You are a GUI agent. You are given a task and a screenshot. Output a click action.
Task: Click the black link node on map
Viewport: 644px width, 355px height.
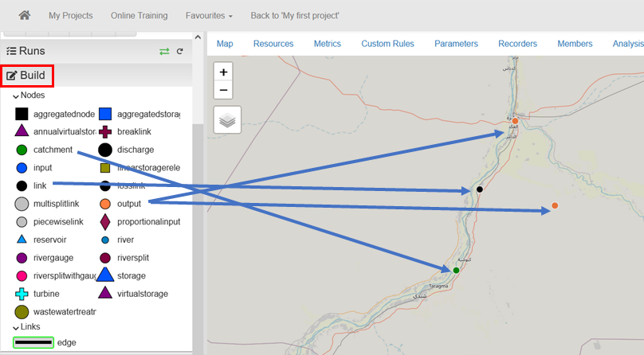480,189
